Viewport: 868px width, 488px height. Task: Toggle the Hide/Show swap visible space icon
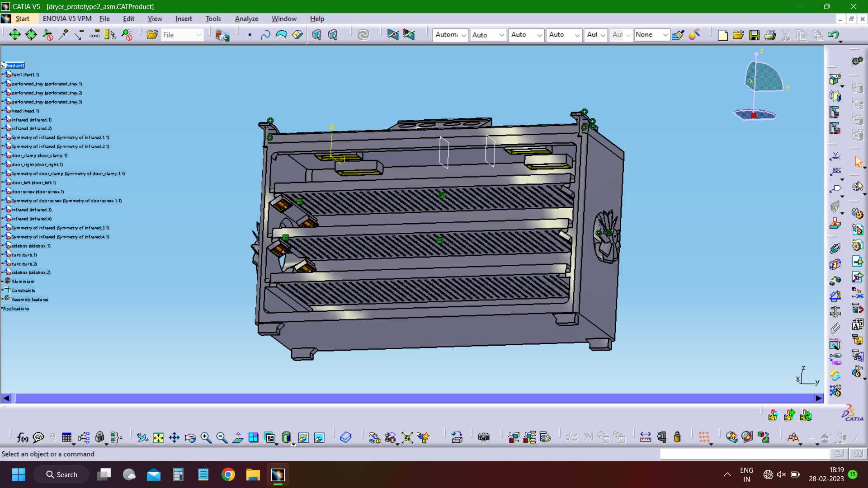[x=319, y=437]
